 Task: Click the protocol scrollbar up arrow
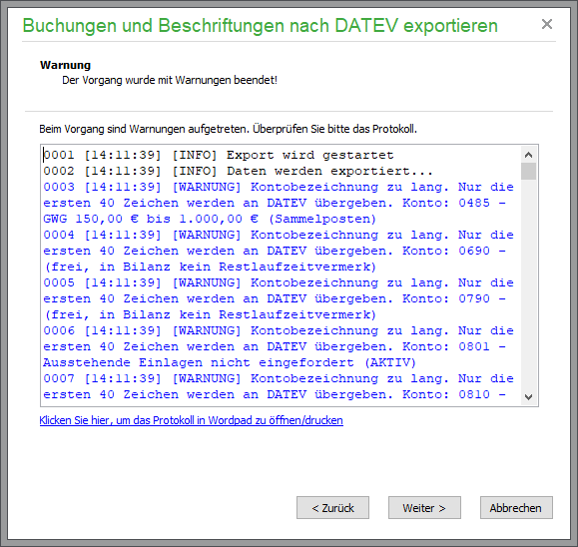529,155
